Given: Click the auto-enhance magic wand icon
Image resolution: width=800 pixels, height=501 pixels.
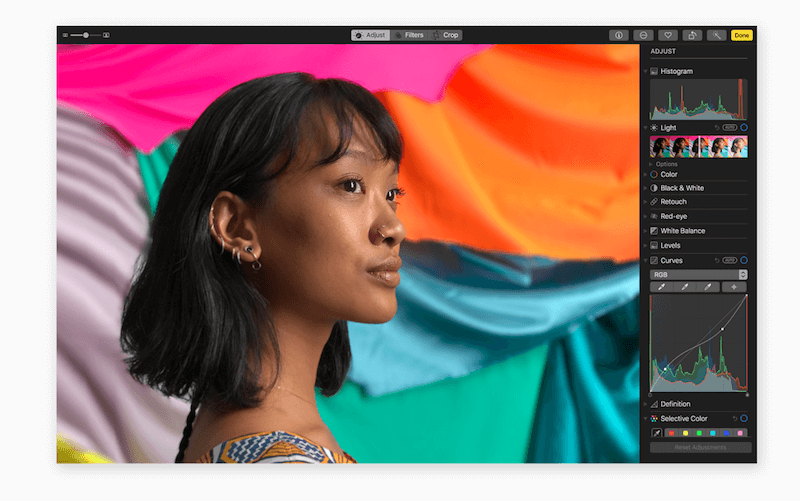Looking at the screenshot, I should (x=717, y=35).
